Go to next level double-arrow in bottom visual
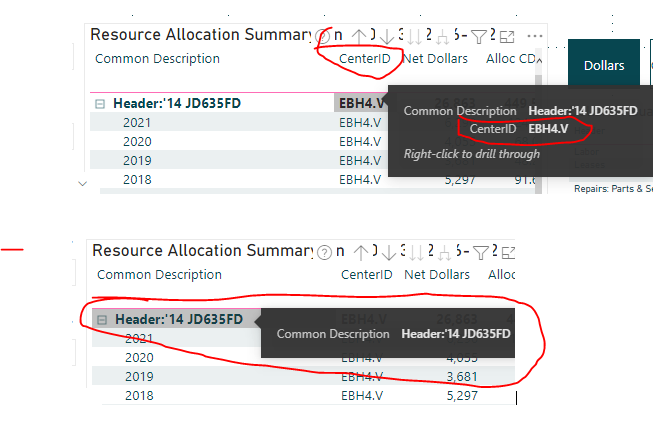Image resolution: width=653 pixels, height=424 pixels. coord(416,252)
